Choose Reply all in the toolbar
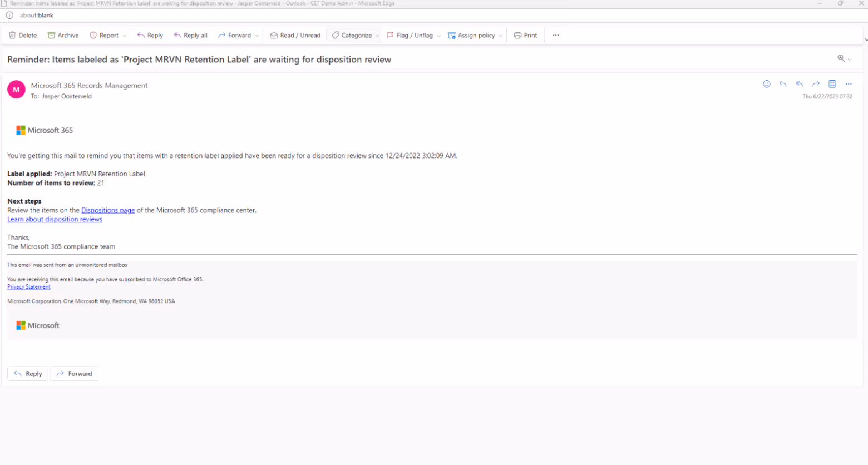 [190, 35]
